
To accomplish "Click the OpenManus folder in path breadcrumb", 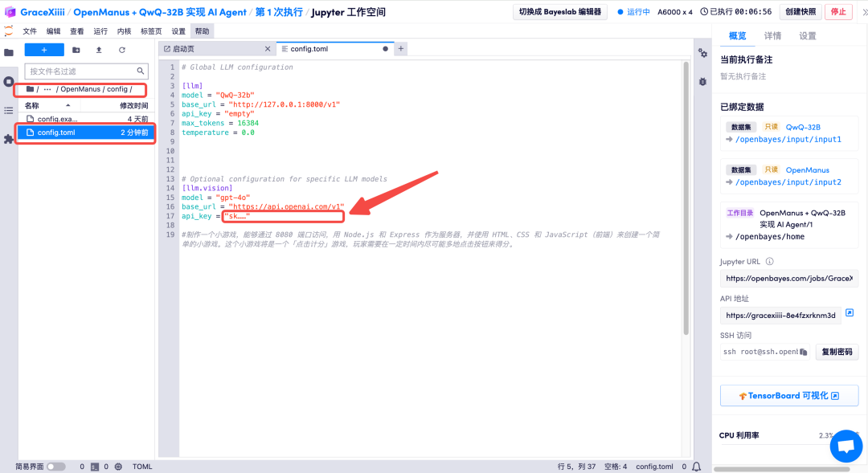I will point(80,89).
